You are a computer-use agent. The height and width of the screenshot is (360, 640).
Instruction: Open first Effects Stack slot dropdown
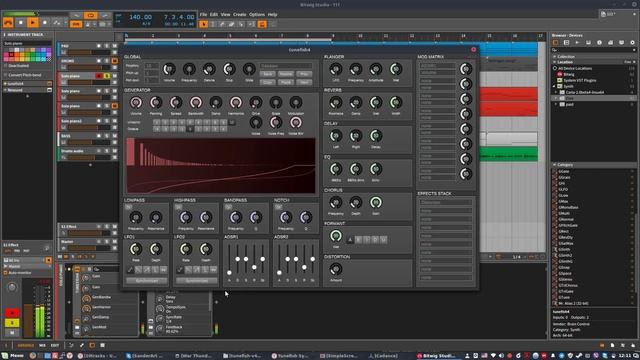446,202
